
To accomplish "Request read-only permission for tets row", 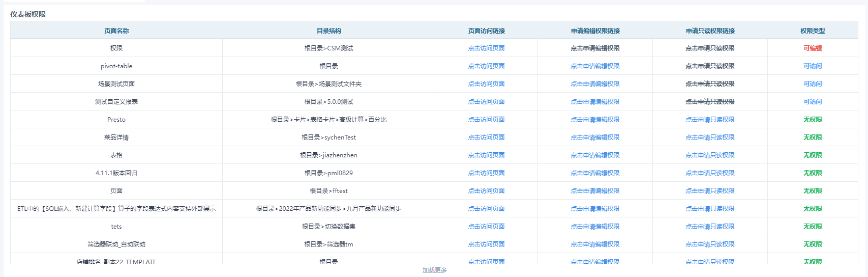I will point(710,227).
